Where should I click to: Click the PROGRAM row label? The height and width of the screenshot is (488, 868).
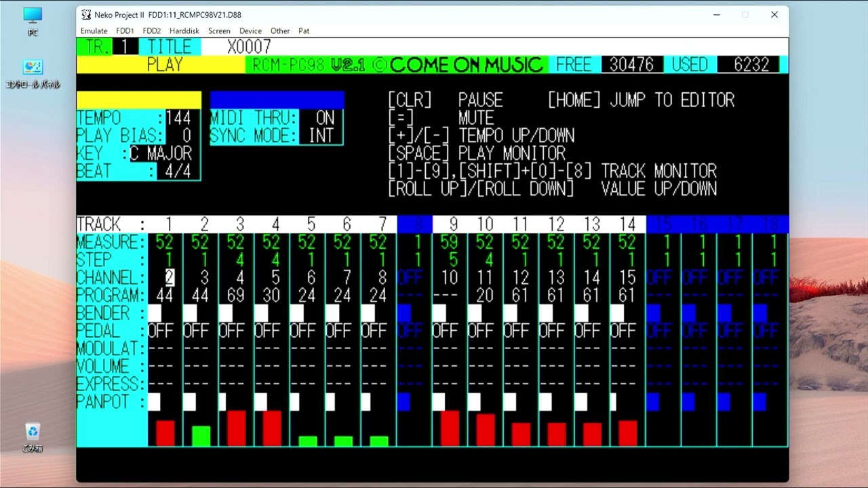pos(111,296)
